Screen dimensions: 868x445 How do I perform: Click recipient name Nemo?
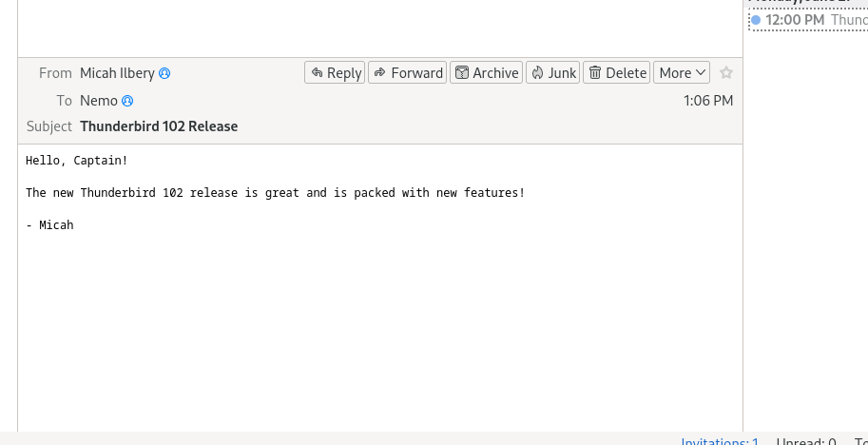99,101
